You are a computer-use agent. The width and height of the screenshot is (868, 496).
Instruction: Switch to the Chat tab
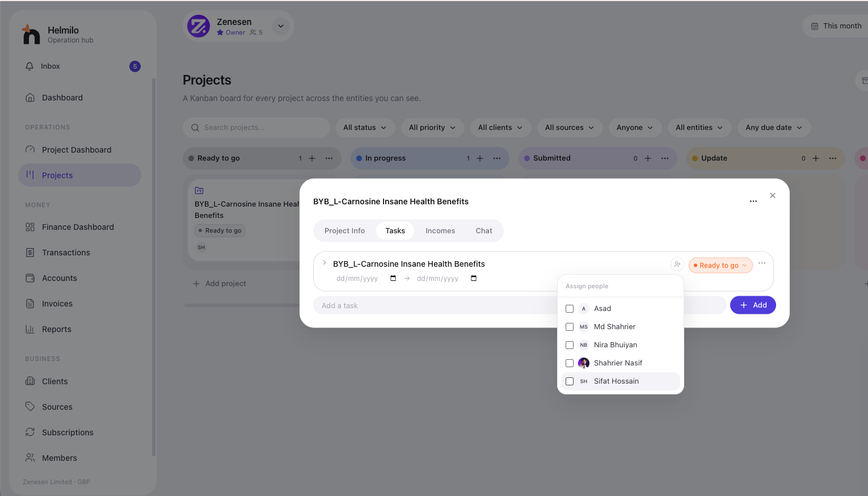(484, 231)
